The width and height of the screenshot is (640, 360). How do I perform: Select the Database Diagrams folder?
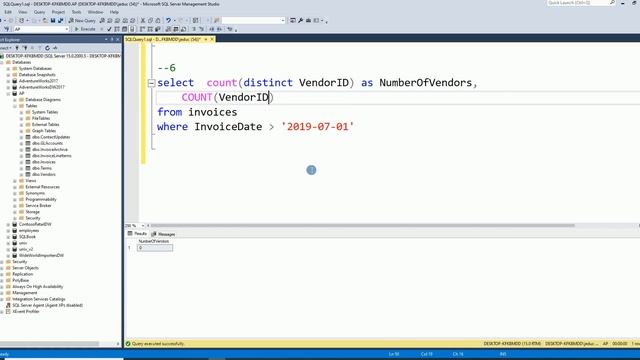pos(43,100)
